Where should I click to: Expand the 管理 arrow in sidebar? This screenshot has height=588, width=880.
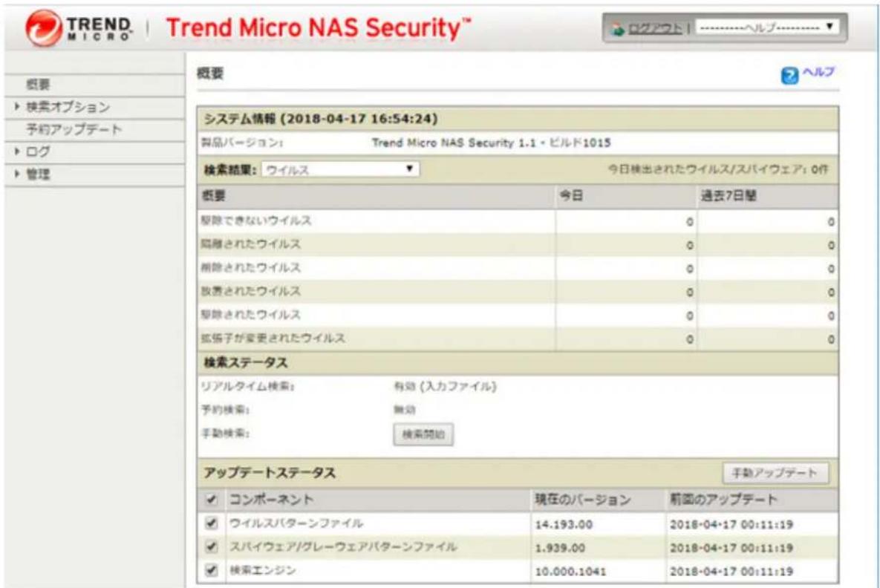pyautogui.click(x=17, y=174)
